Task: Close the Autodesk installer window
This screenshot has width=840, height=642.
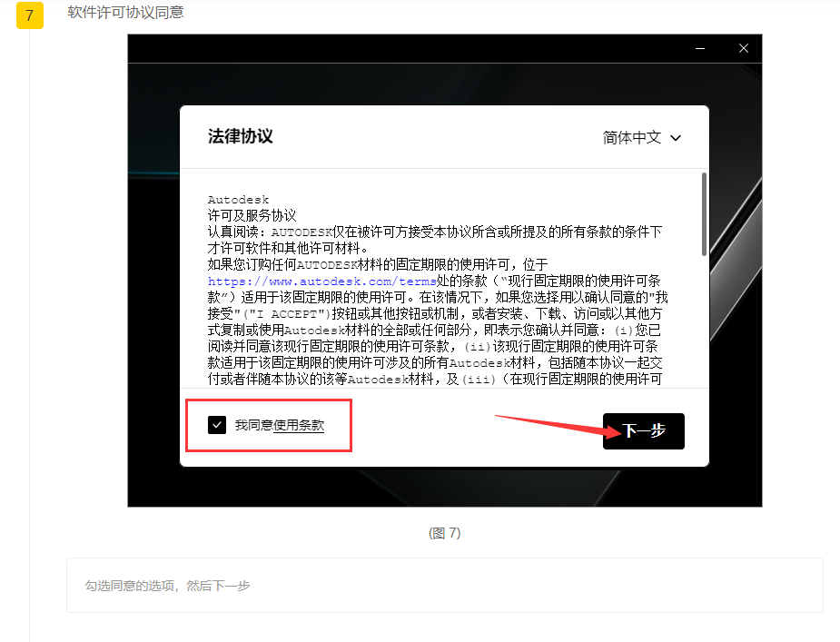Action: point(743,48)
